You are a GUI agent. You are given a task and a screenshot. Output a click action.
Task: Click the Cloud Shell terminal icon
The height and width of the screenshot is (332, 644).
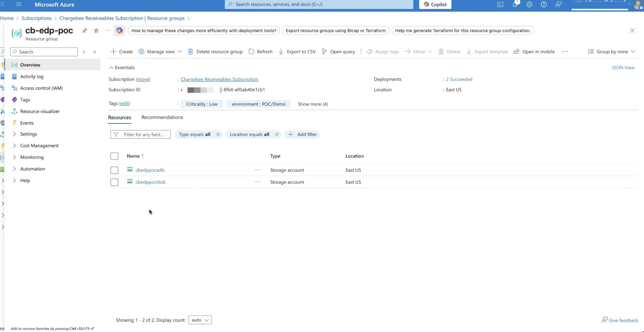[x=500, y=4]
